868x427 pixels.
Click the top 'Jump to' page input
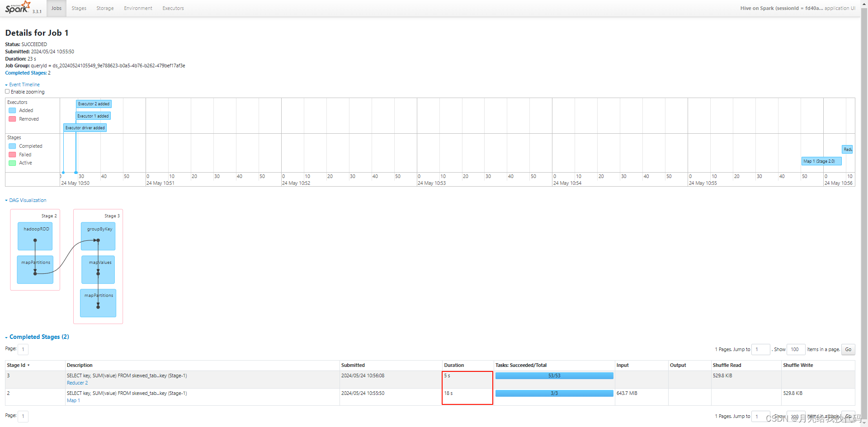[x=761, y=349]
